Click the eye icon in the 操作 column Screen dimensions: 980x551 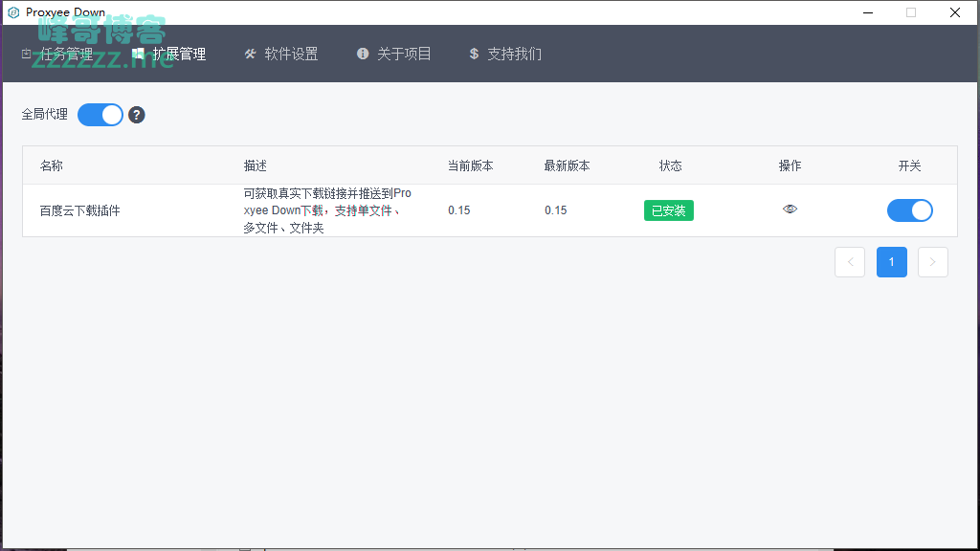pos(790,209)
